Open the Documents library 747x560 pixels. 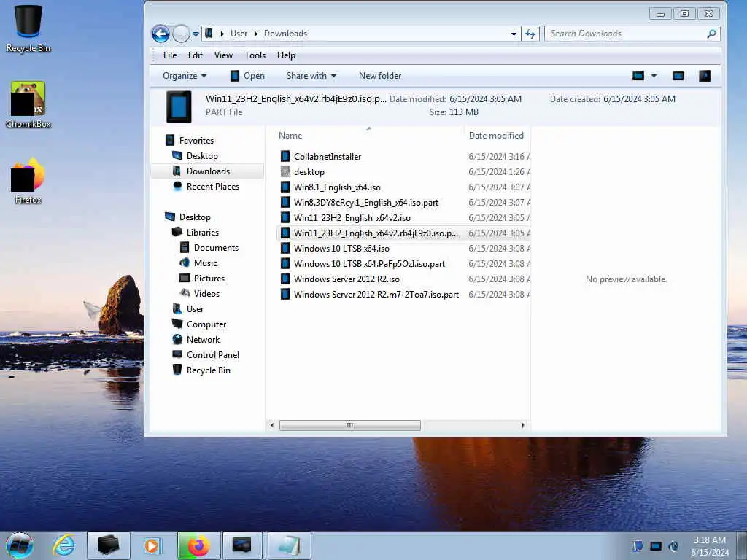tap(215, 248)
